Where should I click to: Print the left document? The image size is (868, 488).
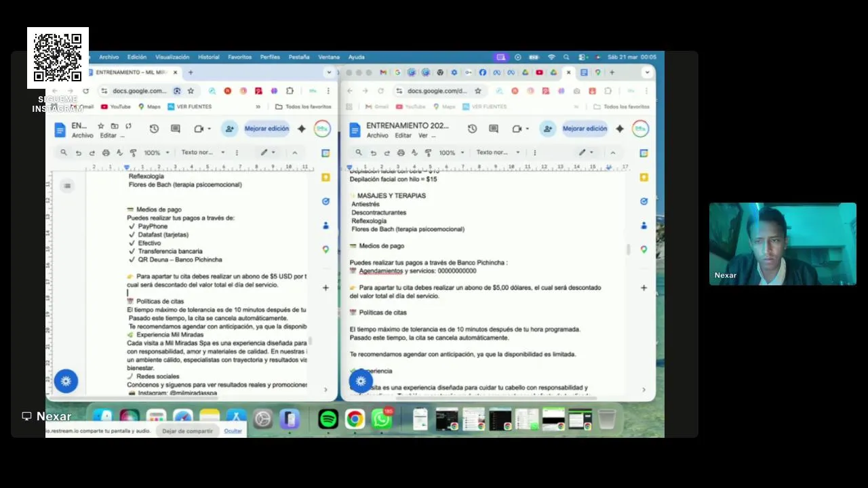click(x=106, y=152)
